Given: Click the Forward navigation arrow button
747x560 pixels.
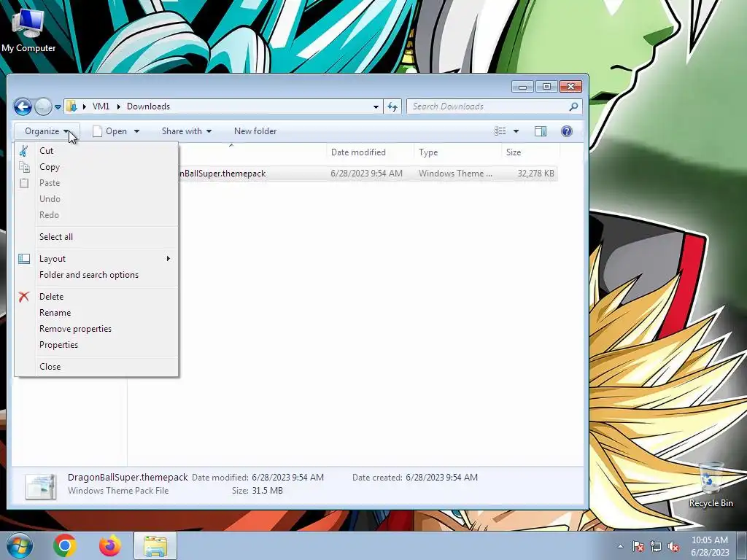Looking at the screenshot, I should pyautogui.click(x=43, y=106).
